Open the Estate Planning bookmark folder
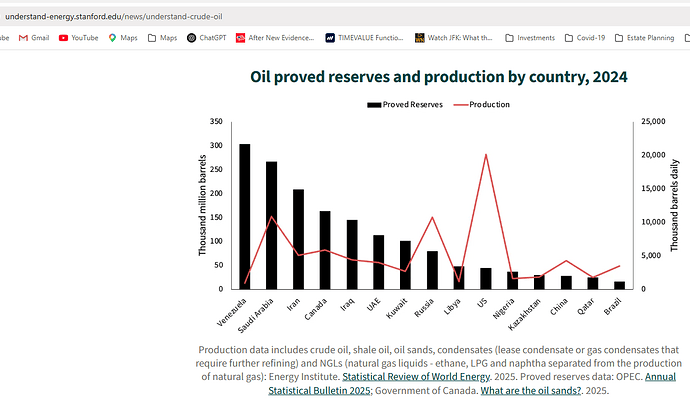The image size is (690, 400). [x=644, y=38]
